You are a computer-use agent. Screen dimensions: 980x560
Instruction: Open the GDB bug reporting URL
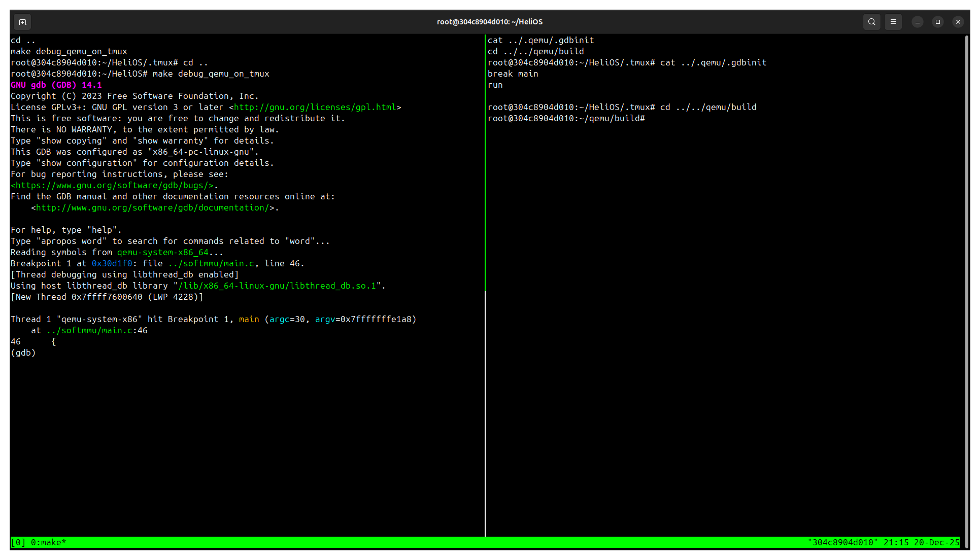(x=113, y=185)
